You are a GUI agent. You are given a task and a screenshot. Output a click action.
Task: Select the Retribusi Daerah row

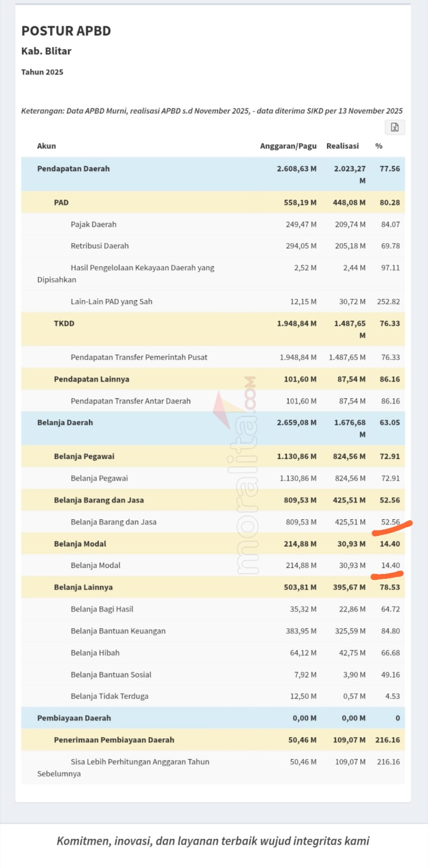(99, 246)
